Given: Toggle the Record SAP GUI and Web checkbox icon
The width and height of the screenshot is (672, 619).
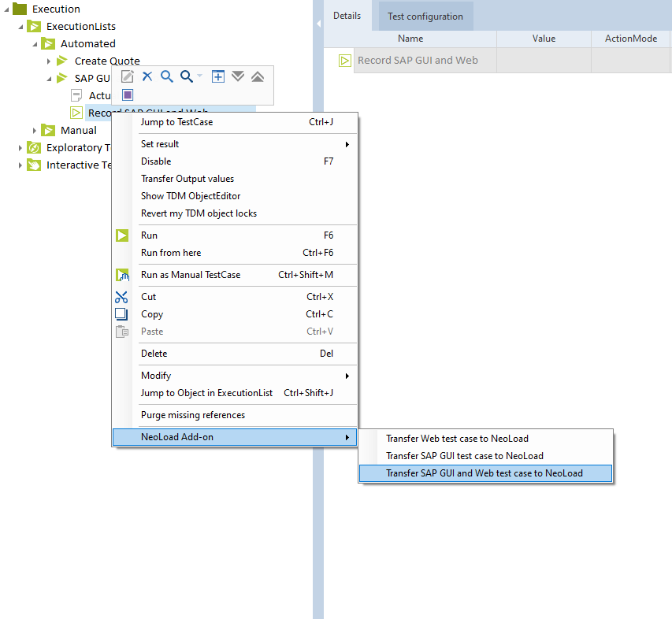Looking at the screenshot, I should point(76,113).
